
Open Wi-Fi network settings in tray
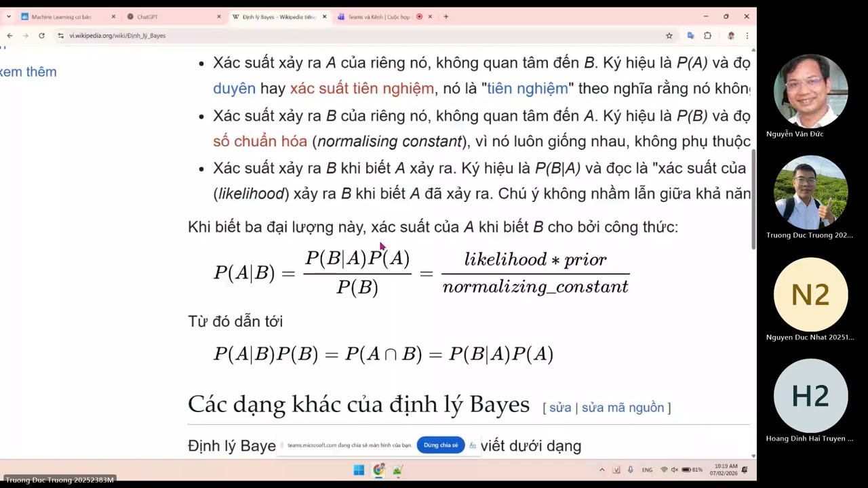click(664, 470)
